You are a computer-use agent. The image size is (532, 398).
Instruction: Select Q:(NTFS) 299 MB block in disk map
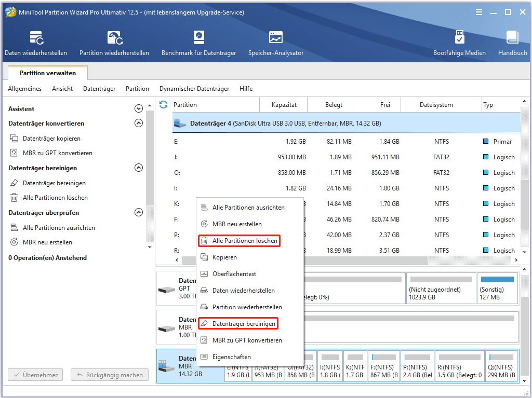point(501,366)
